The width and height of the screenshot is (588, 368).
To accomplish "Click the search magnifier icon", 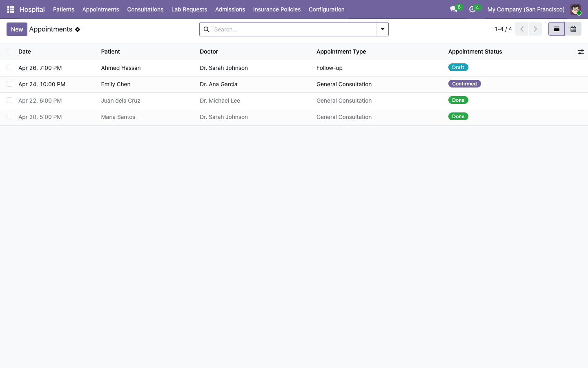I will coord(207,29).
